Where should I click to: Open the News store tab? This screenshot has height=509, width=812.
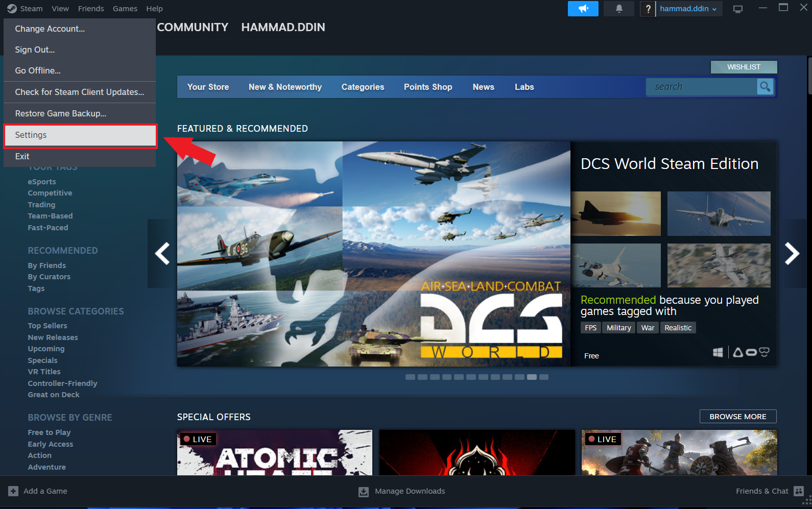click(x=483, y=87)
